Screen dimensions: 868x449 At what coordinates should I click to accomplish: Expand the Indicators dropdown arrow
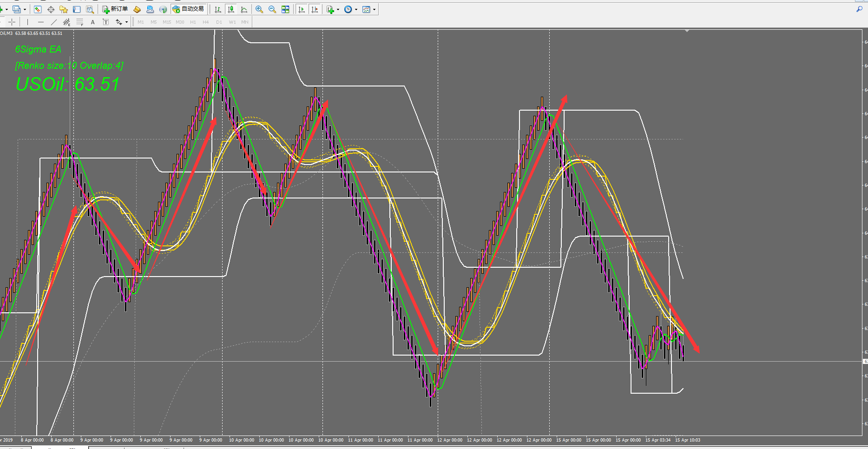338,9
